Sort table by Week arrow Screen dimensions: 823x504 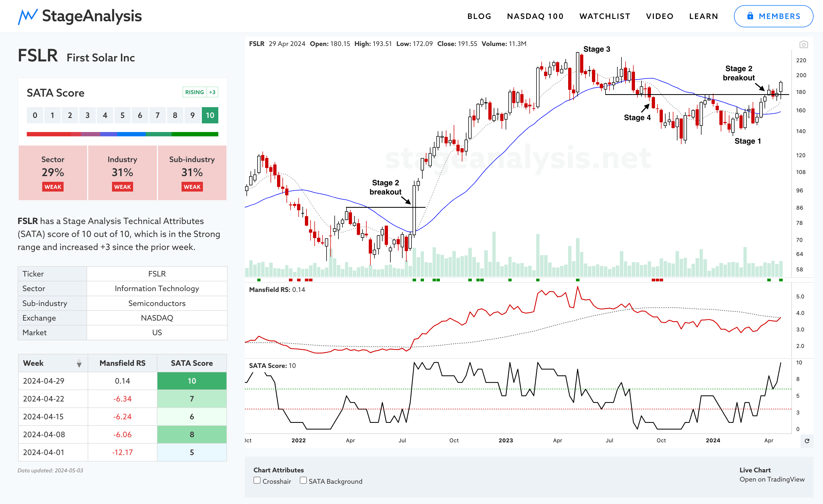[79, 363]
